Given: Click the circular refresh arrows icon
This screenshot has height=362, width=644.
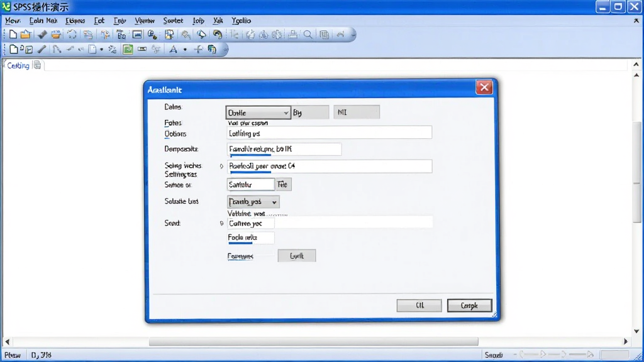Looking at the screenshot, I should (x=72, y=35).
